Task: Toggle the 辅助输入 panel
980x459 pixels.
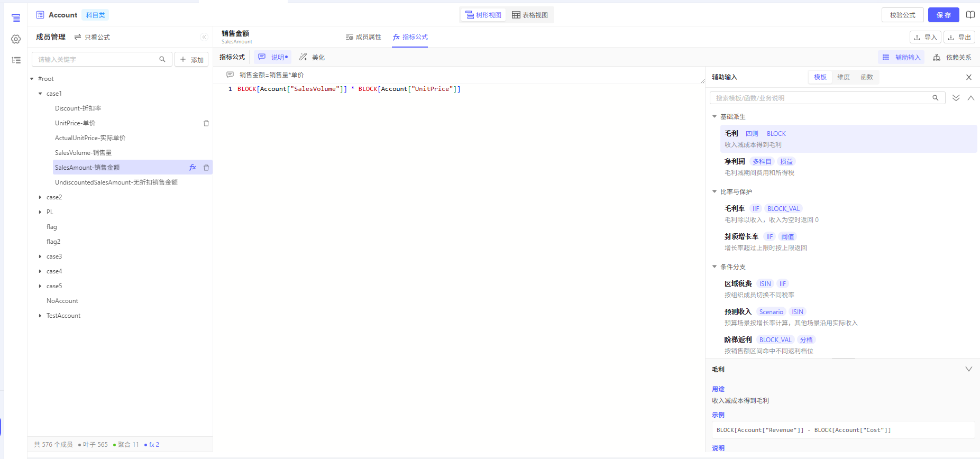Action: pos(901,57)
